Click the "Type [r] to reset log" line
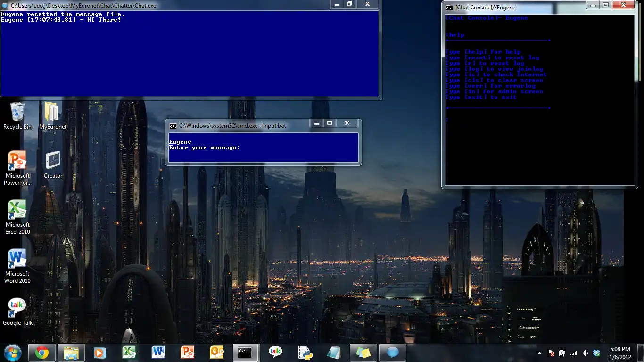The image size is (644, 362). click(x=485, y=63)
